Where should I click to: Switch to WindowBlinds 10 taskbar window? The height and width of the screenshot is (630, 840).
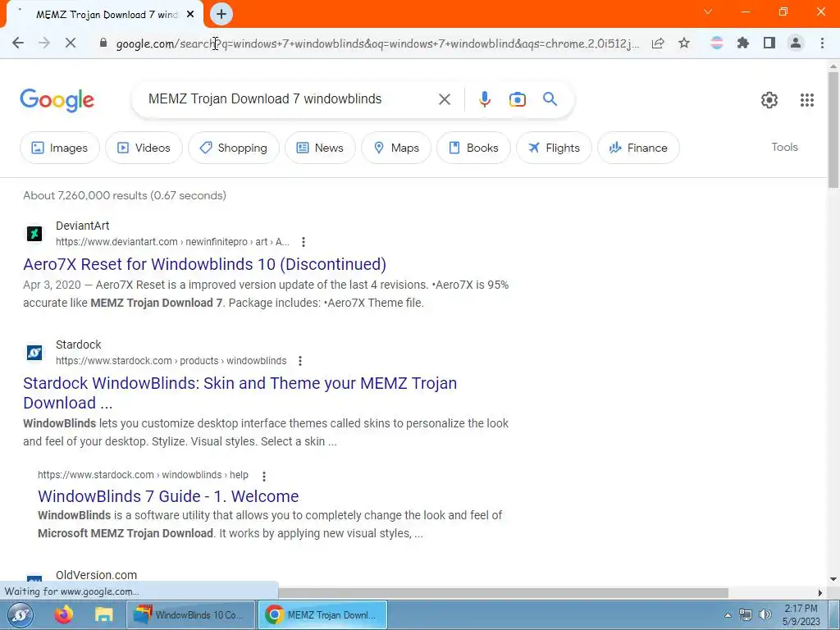pyautogui.click(x=189, y=615)
